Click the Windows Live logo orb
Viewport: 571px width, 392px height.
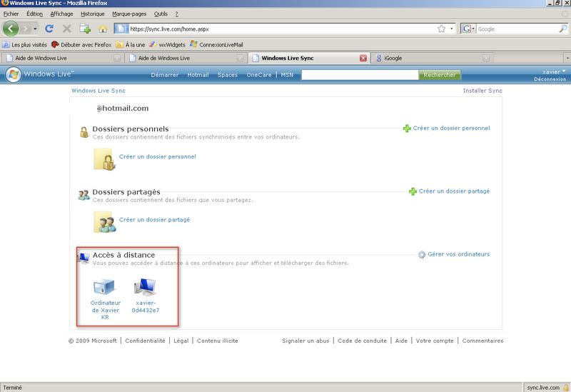click(x=14, y=74)
